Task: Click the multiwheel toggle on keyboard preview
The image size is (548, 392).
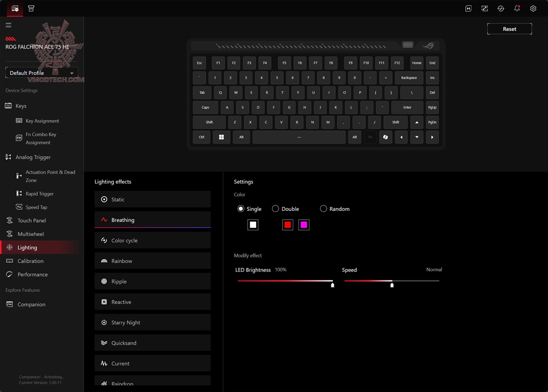Action: (407, 45)
